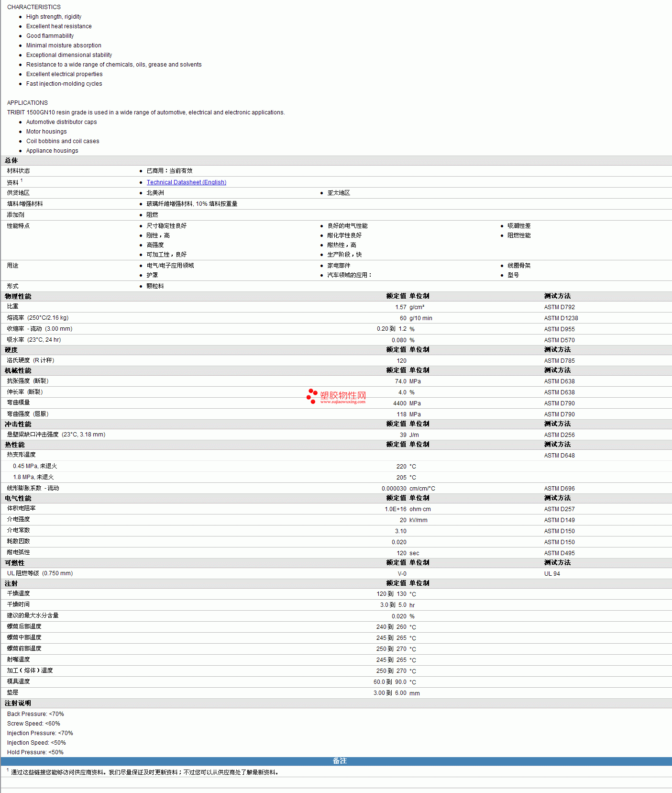
Task: Select the 北美洲 availability entry
Action: (x=155, y=193)
